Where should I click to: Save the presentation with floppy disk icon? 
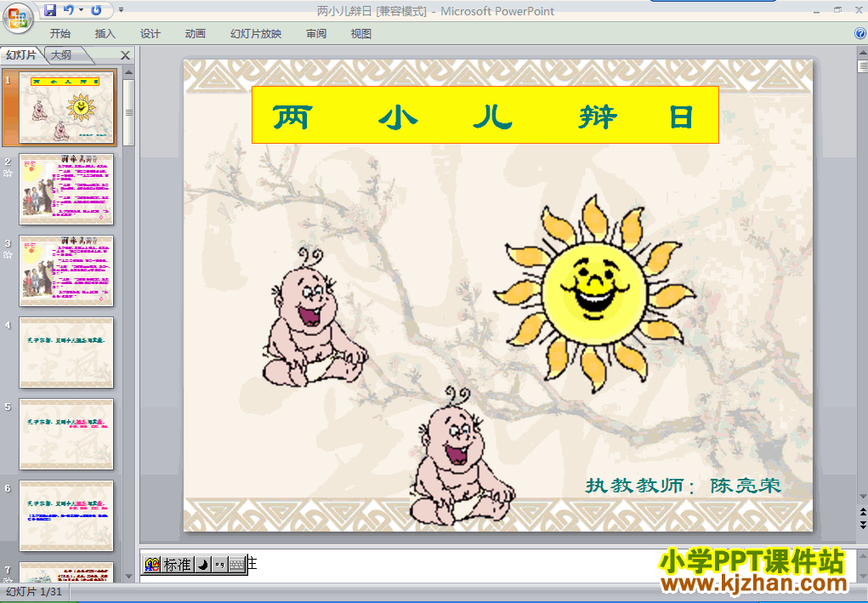(50, 10)
